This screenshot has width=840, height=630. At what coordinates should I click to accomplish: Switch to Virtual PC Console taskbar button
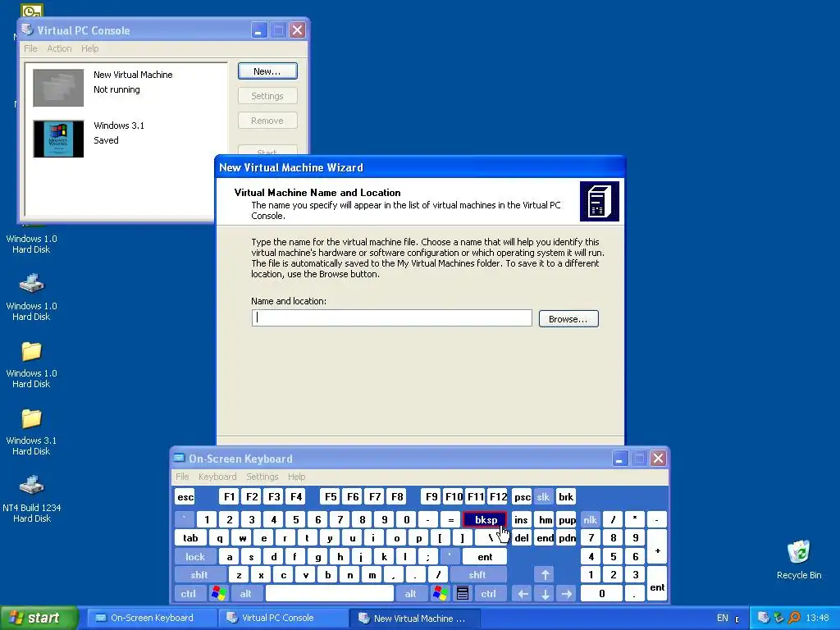283,618
